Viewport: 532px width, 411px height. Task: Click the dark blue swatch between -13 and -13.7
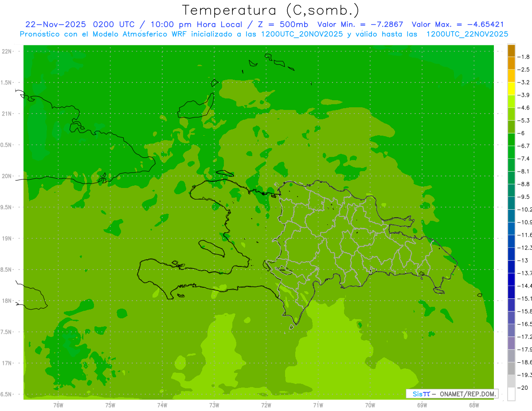pyautogui.click(x=511, y=266)
